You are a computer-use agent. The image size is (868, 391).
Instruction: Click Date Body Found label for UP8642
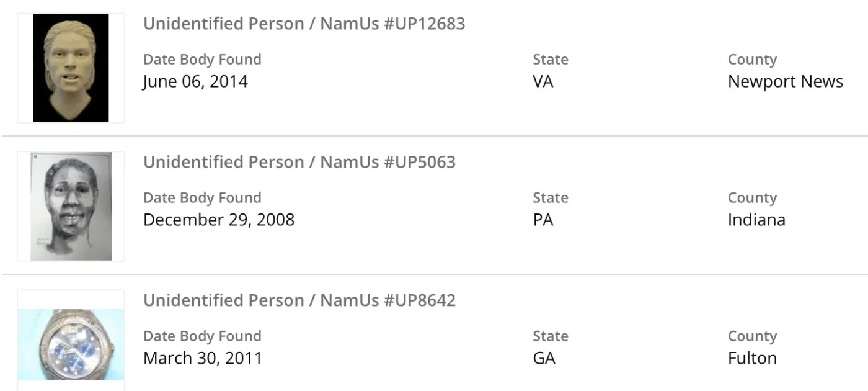pyautogui.click(x=202, y=336)
